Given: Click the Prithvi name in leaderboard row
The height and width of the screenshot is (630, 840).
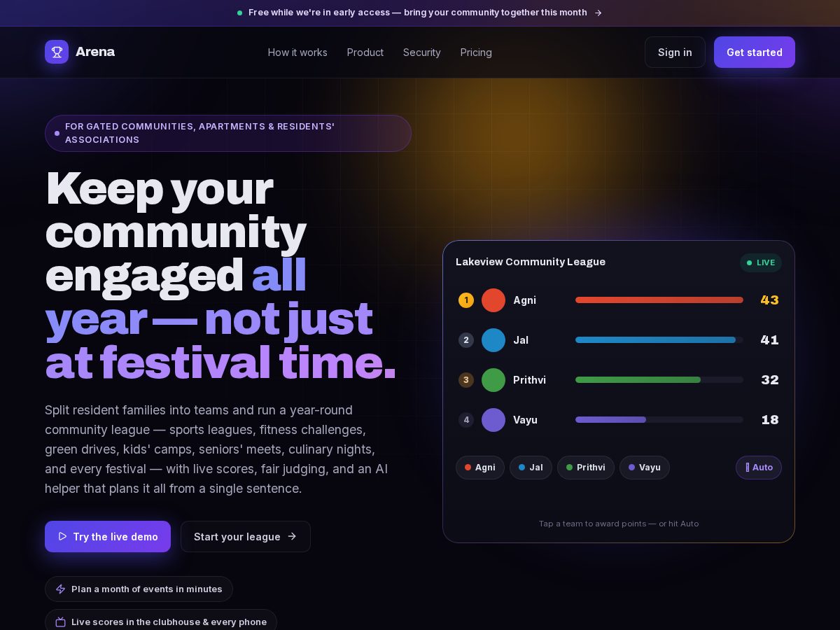Looking at the screenshot, I should 530,380.
